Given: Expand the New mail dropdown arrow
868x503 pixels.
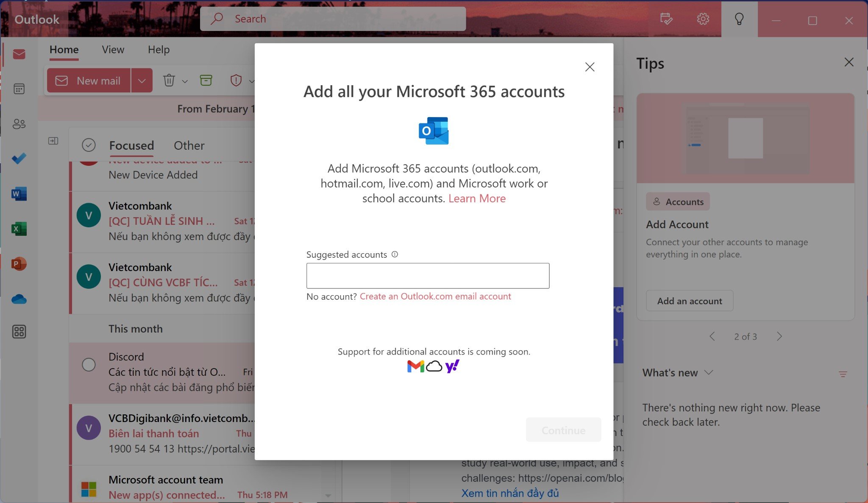Looking at the screenshot, I should point(142,81).
